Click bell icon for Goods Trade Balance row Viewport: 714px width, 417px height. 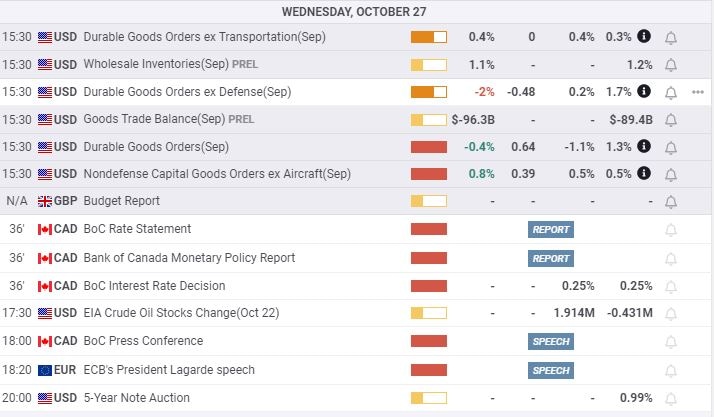671,120
